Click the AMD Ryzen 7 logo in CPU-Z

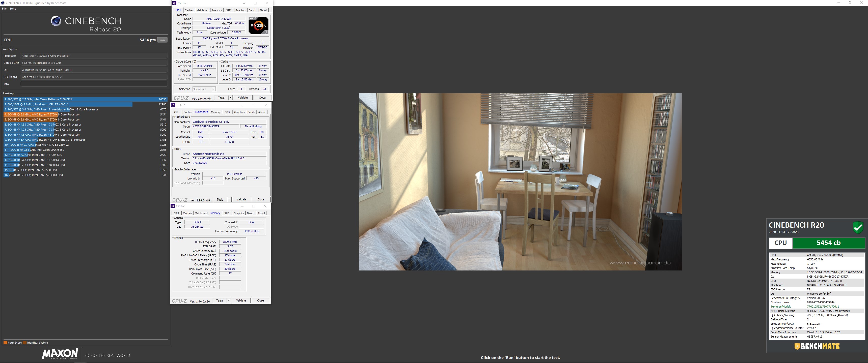click(258, 25)
